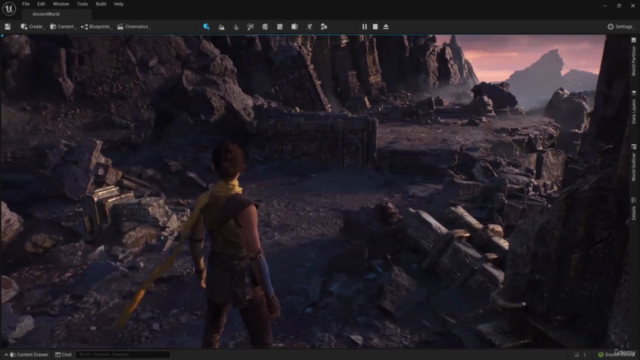This screenshot has height=360, width=640.
Task: Open the Settings dropdown
Action: pos(620,27)
